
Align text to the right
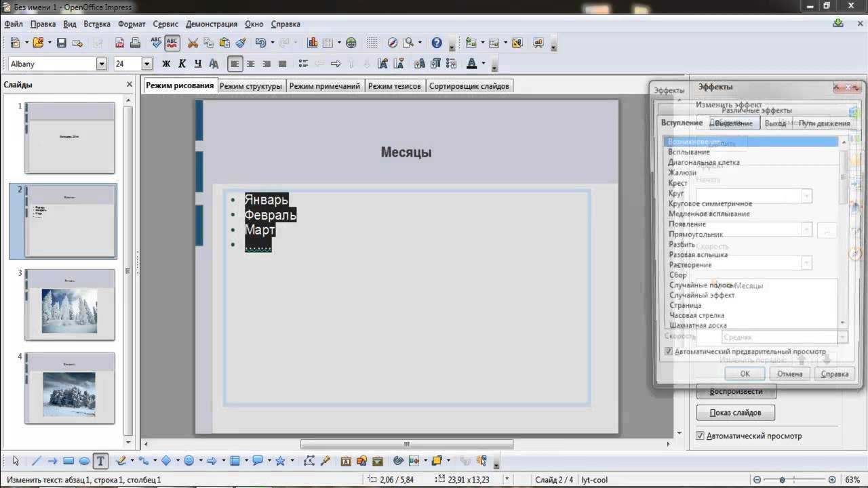(x=267, y=64)
